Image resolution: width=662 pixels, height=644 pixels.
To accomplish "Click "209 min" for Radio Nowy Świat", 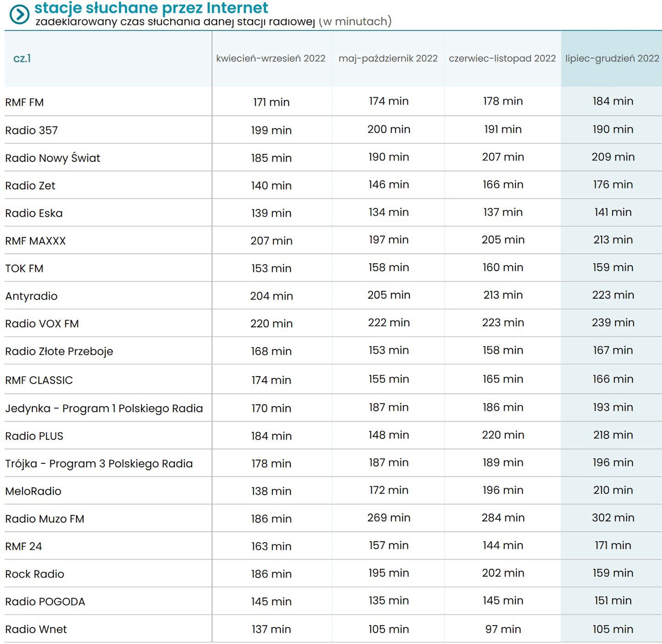I will point(613,157).
